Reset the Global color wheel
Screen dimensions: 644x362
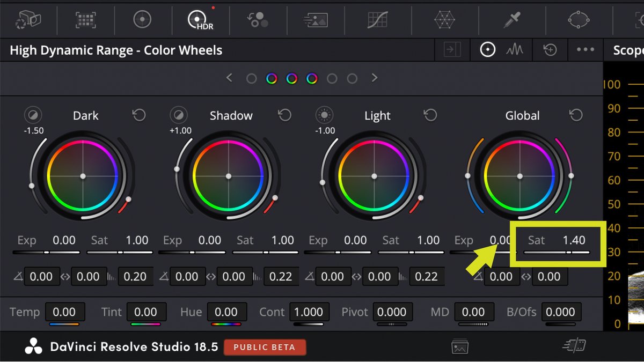(576, 115)
